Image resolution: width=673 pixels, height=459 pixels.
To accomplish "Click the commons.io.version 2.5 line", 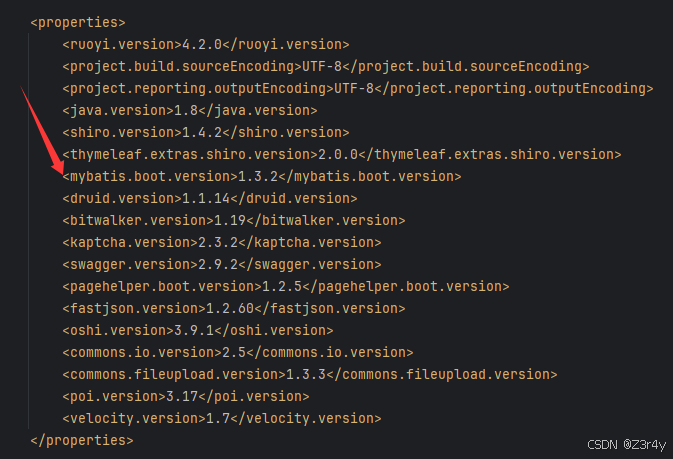I will 238,353.
